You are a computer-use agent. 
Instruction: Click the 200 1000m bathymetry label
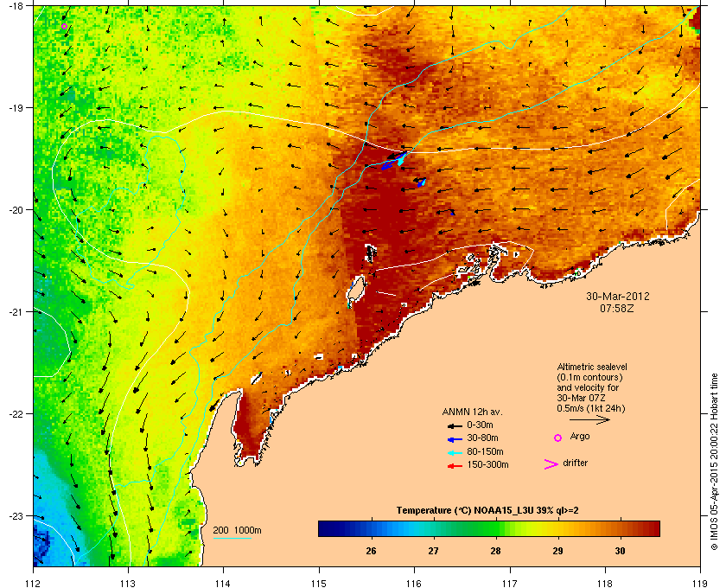[x=237, y=530]
